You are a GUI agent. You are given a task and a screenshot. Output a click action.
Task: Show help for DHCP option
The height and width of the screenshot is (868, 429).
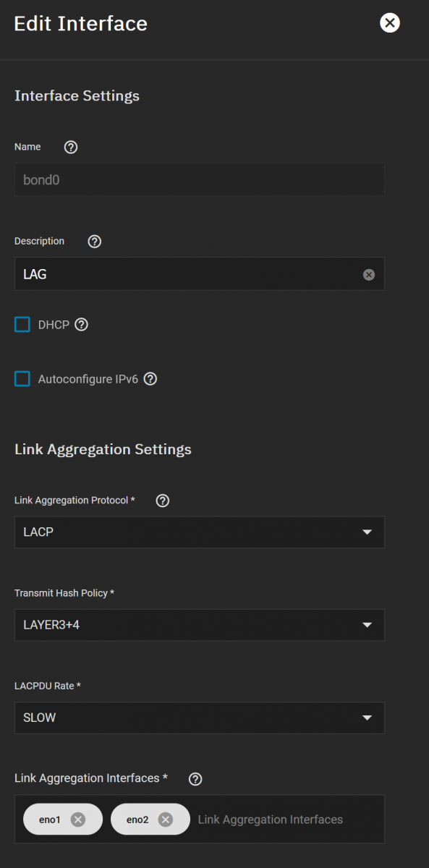pyautogui.click(x=82, y=325)
